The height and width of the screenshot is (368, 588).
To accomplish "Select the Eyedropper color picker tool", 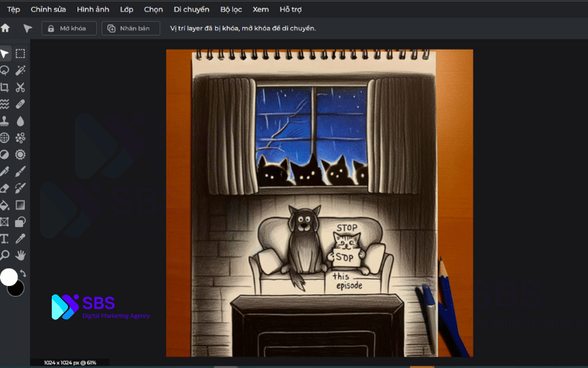I will click(x=20, y=239).
